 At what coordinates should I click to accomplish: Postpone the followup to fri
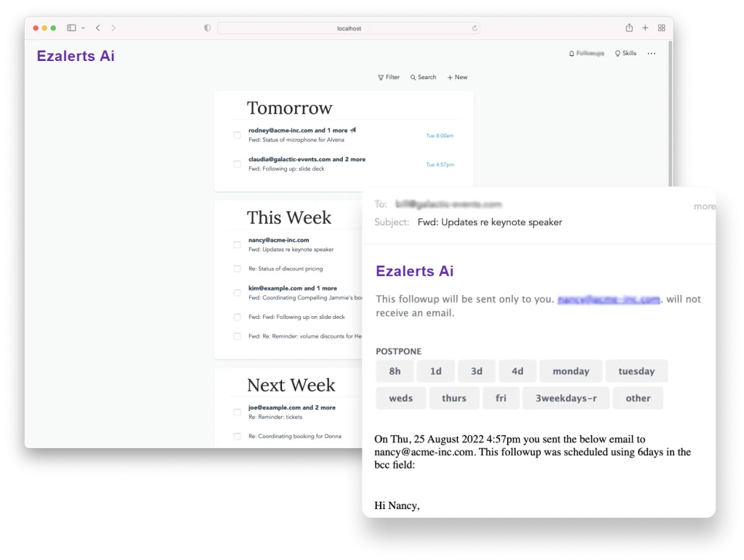pyautogui.click(x=501, y=398)
